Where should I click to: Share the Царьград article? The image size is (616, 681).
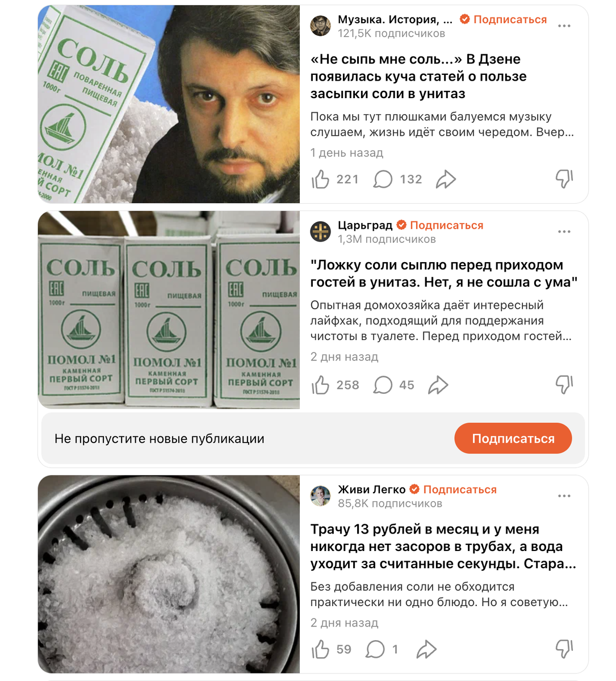click(438, 385)
